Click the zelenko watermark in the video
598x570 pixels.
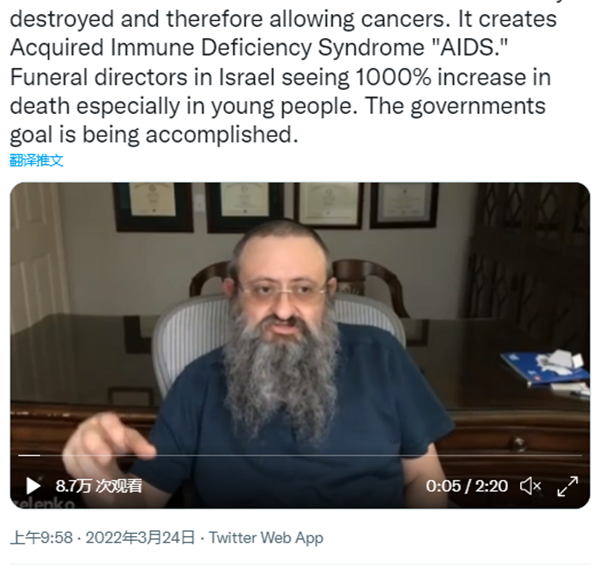(43, 503)
